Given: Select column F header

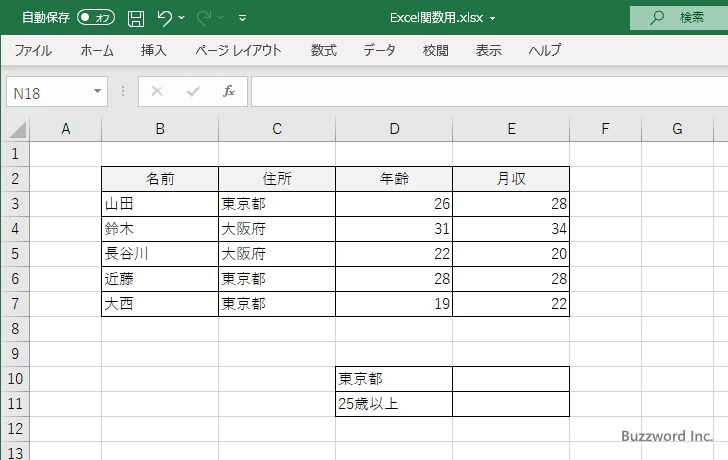Looking at the screenshot, I should 605,129.
